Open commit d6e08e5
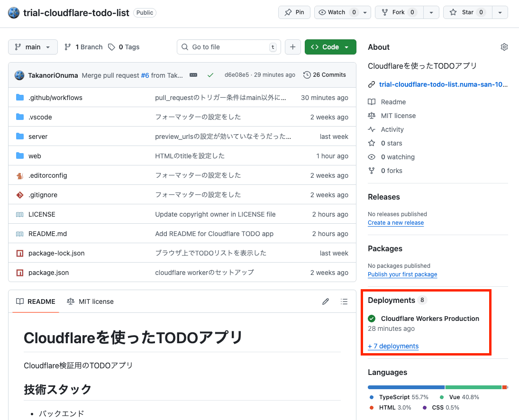The width and height of the screenshot is (519, 420). [x=237, y=75]
